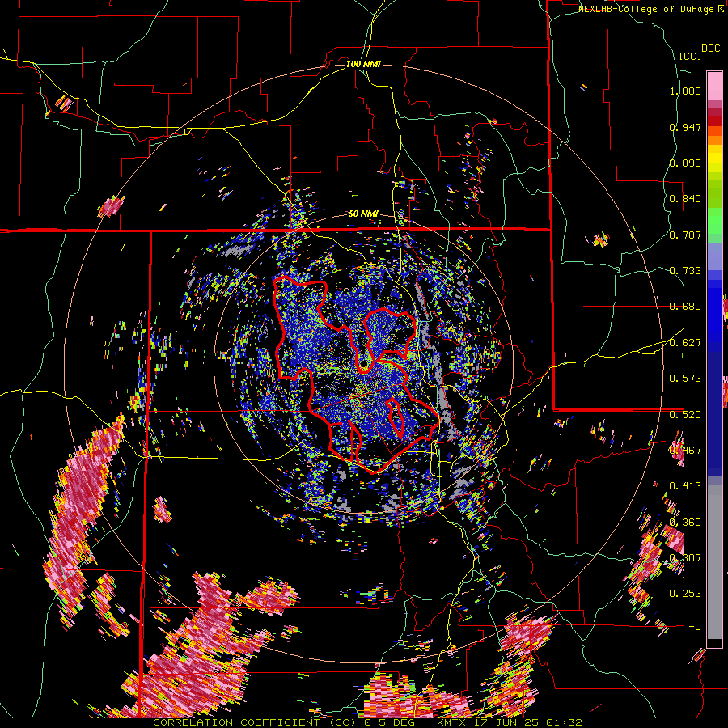Select the 50 NMI range ring label
The width and height of the screenshot is (728, 728).
point(363,214)
